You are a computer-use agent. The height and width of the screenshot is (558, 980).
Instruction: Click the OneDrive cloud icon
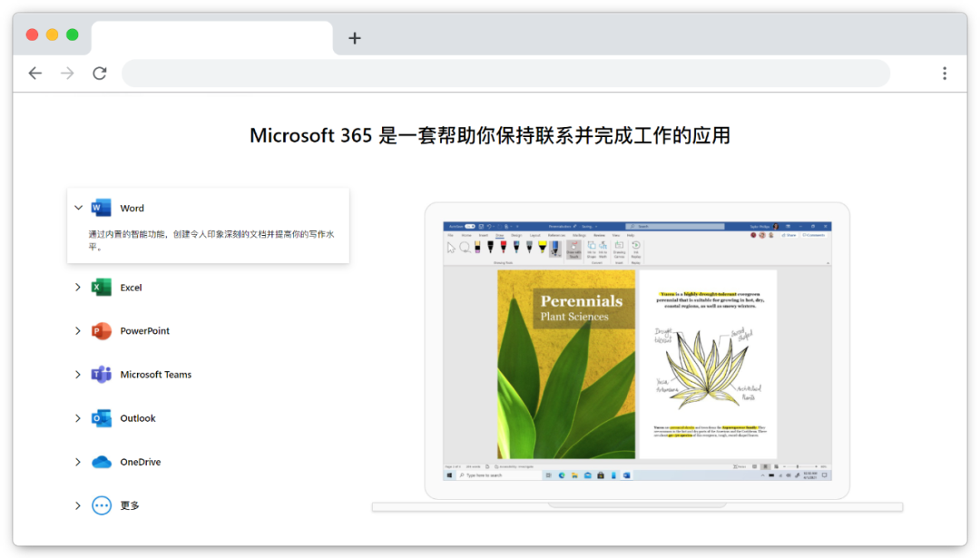pyautogui.click(x=101, y=462)
